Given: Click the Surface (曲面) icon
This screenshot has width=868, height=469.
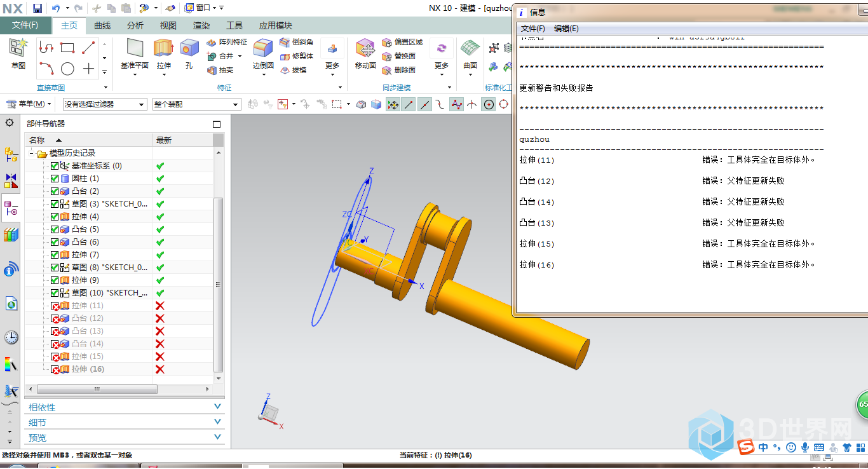Looking at the screenshot, I should coord(470,48).
